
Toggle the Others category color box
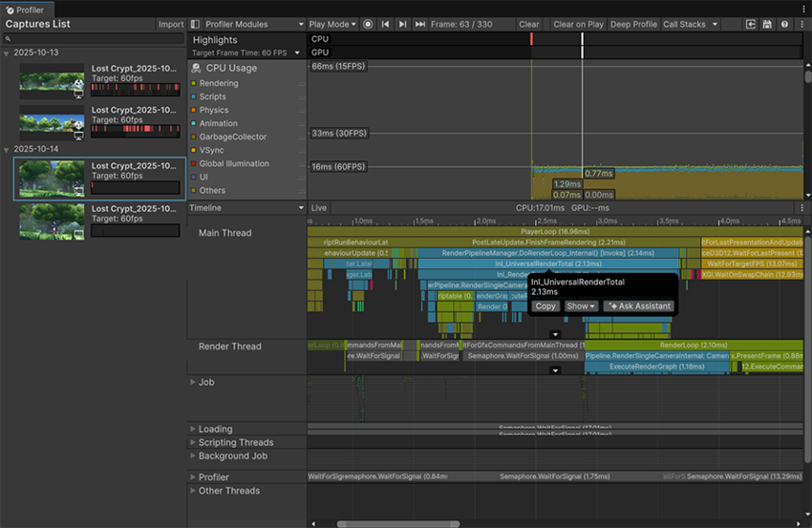(194, 191)
